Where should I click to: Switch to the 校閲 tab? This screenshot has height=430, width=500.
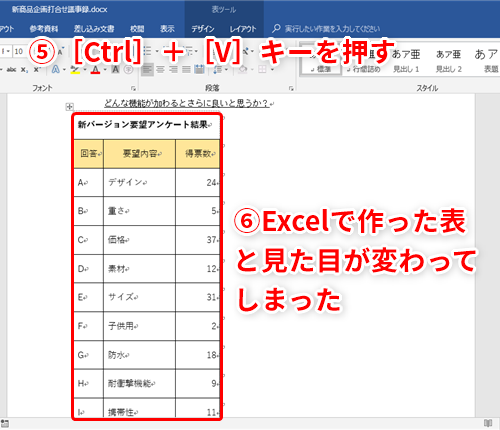coord(137,29)
